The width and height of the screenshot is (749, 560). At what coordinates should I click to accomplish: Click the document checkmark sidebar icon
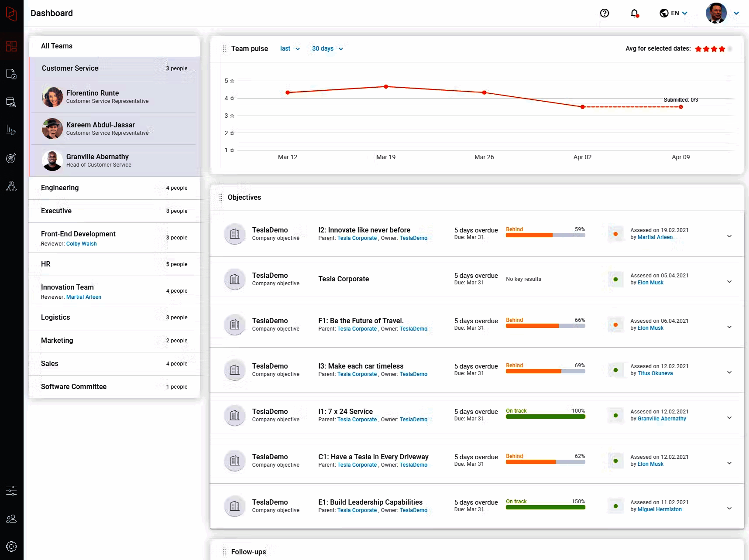11,74
